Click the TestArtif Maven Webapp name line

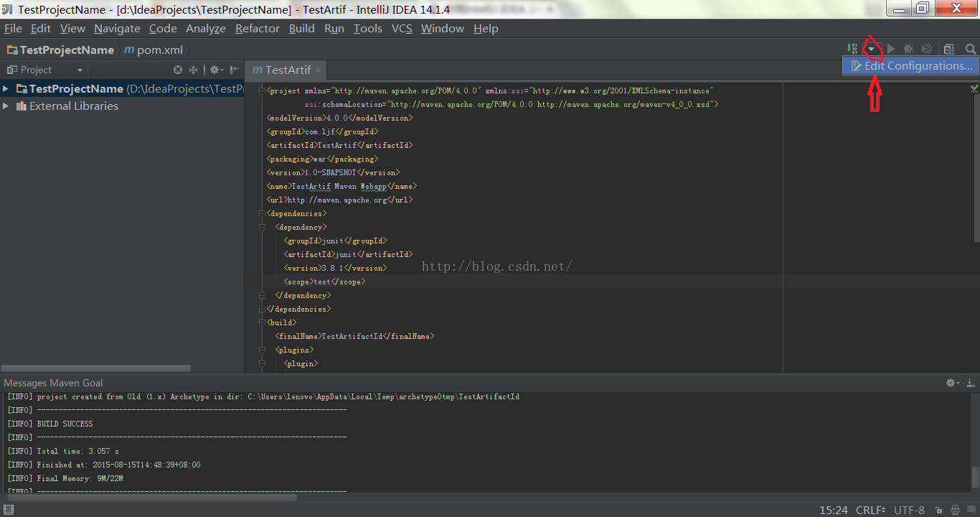click(x=341, y=186)
